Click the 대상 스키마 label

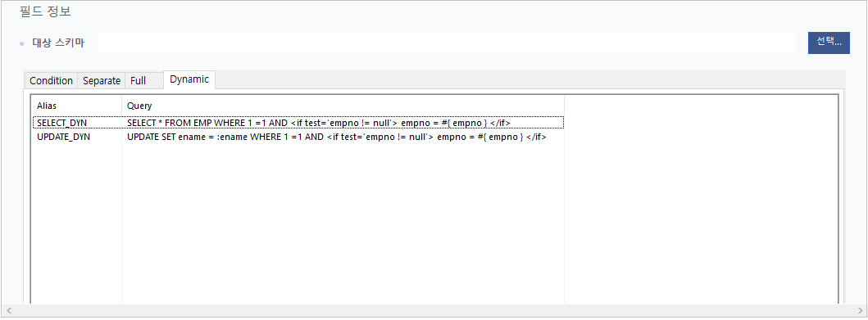click(x=58, y=43)
